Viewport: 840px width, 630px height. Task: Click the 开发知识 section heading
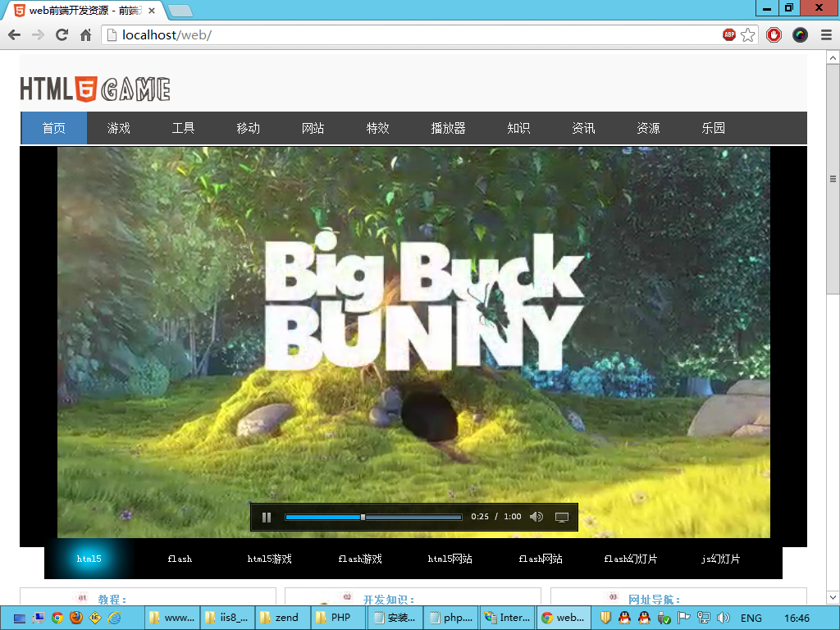pos(389,600)
